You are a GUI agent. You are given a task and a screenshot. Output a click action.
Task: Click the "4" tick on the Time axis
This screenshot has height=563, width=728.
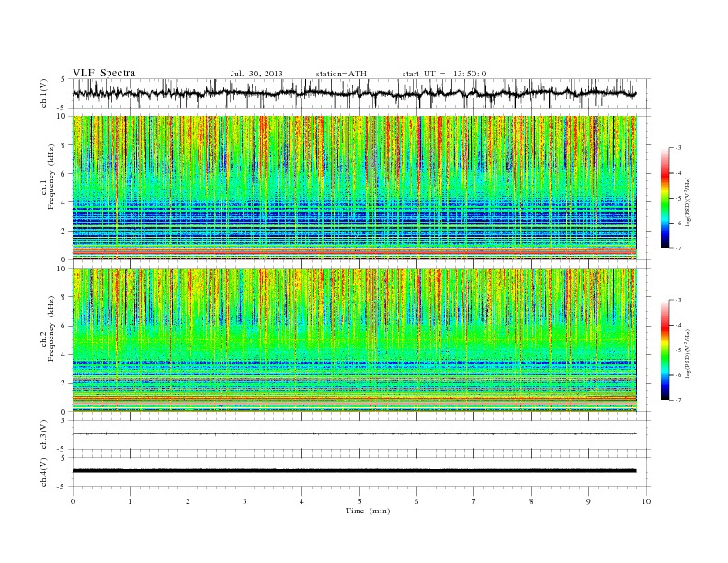(301, 501)
